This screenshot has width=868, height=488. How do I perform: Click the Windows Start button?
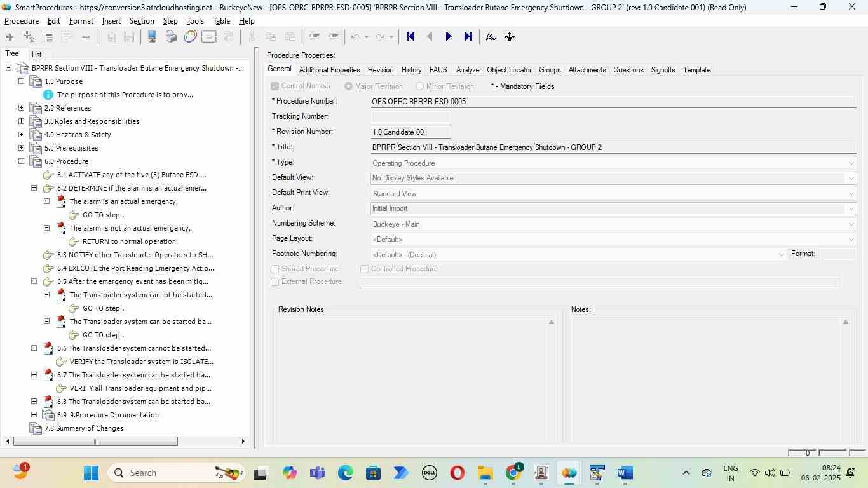tap(91, 473)
